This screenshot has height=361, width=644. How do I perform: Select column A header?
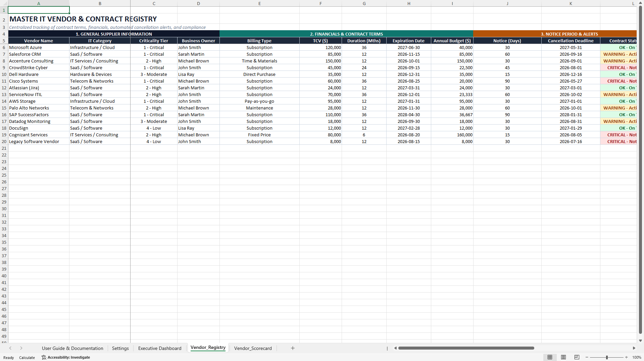[x=39, y=3]
